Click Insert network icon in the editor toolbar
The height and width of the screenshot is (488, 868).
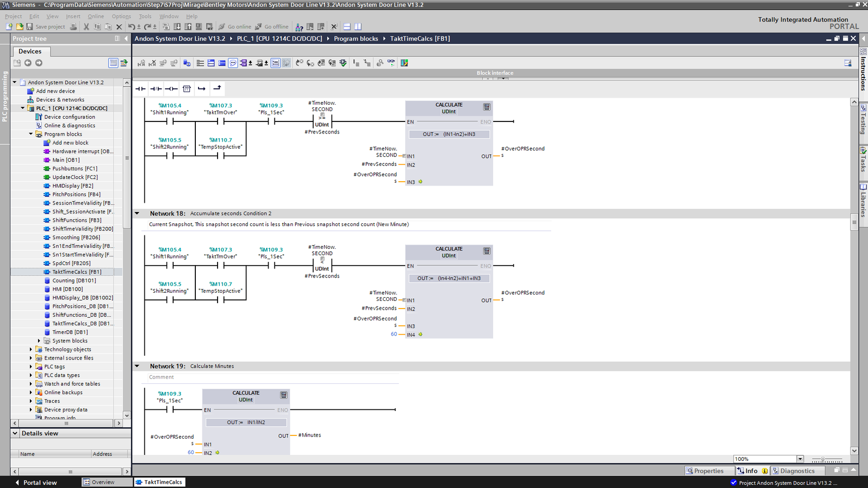(x=141, y=63)
